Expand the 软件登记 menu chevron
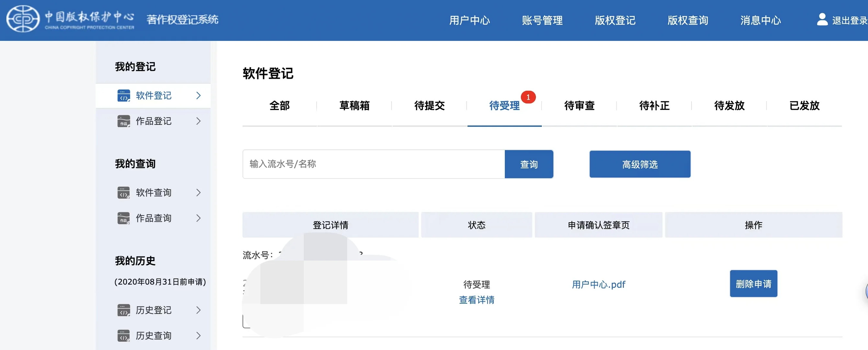 198,96
